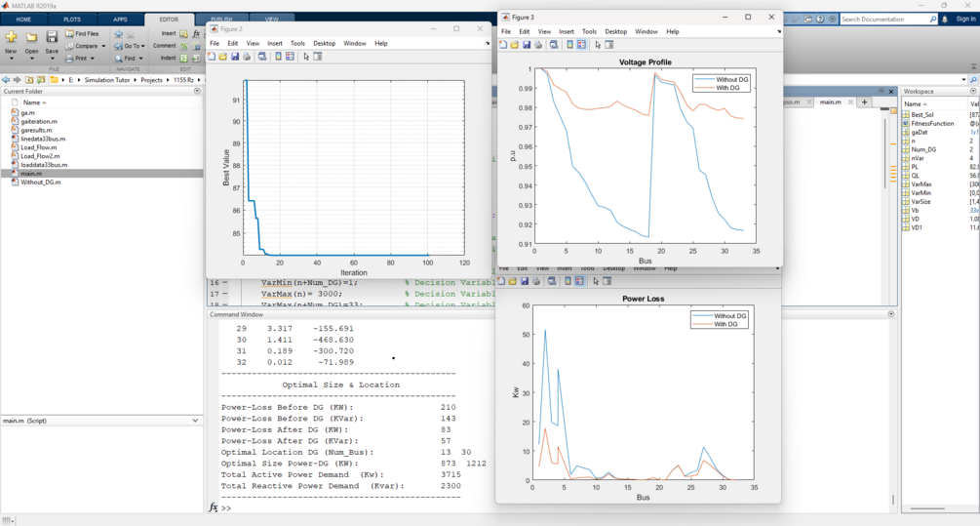Viewport: 980px width, 526px height.
Task: Click the New script icon in MATLAB ribbon
Action: pos(11,37)
